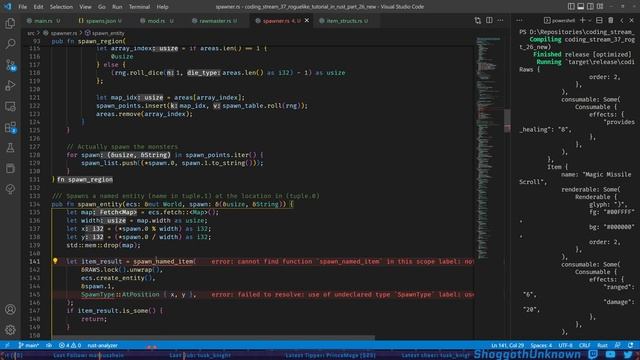Toggle secondary side bar layout button

tap(590, 7)
